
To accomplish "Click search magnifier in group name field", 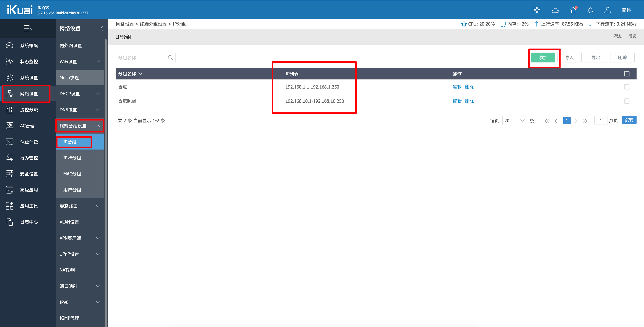I will (170, 58).
